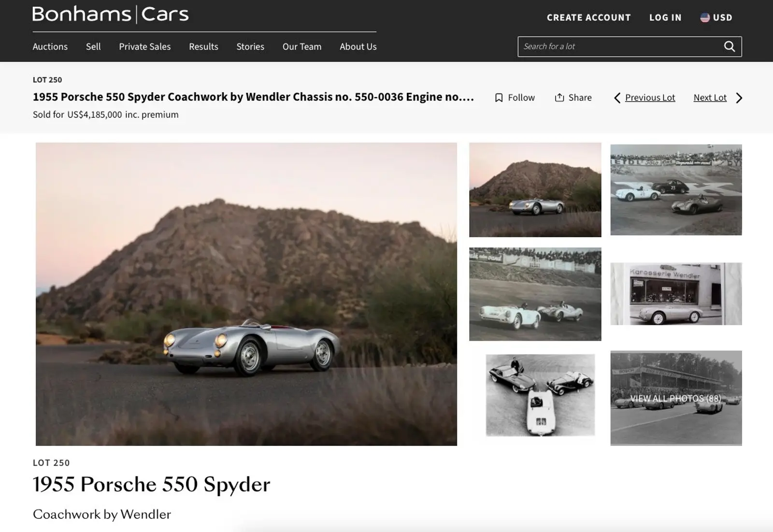Open Our Team page
This screenshot has width=773, height=532.
[x=302, y=47]
